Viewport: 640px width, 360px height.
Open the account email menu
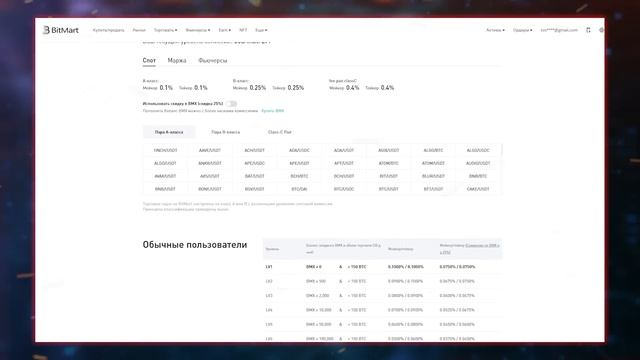coord(559,30)
